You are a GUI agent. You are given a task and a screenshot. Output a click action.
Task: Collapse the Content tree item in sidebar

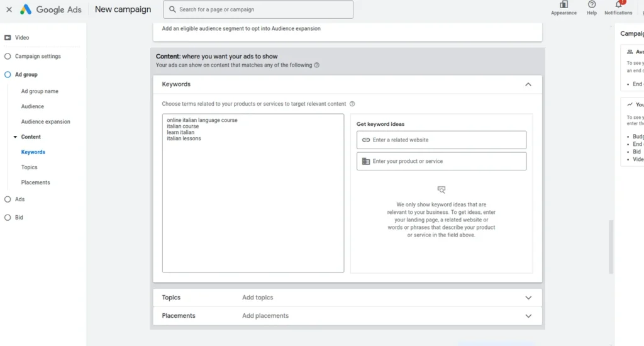(x=15, y=137)
